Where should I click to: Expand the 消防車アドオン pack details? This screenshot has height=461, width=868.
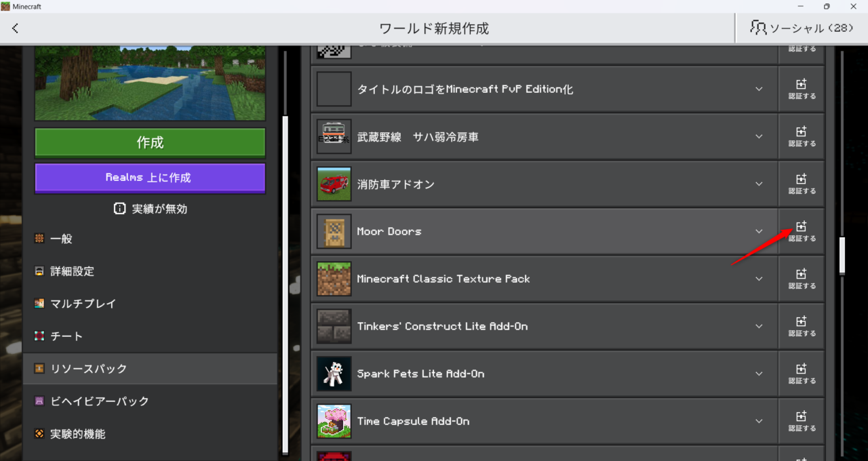[759, 184]
